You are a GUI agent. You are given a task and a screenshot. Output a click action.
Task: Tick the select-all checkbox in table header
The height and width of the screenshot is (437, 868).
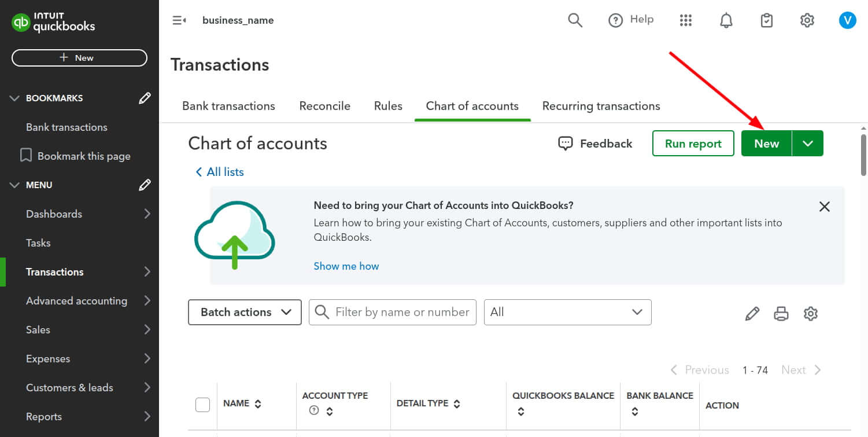point(202,405)
